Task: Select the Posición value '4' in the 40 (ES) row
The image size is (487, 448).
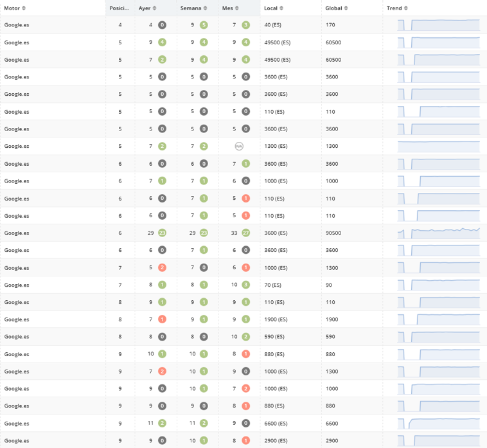Action: 120,25
